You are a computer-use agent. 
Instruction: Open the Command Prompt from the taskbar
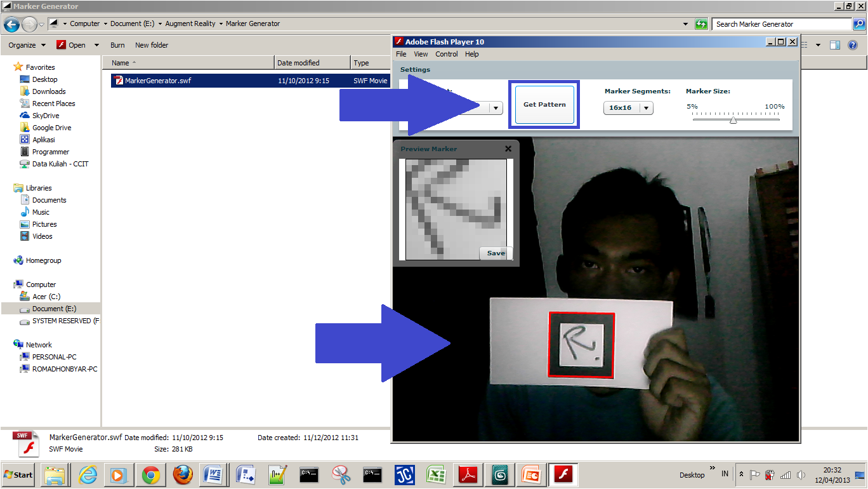pos(309,474)
